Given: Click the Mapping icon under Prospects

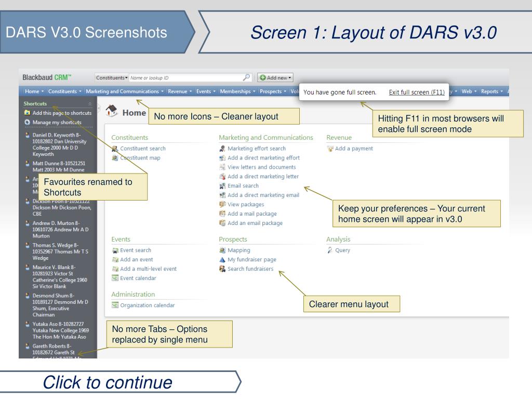Looking at the screenshot, I should coord(222,250).
